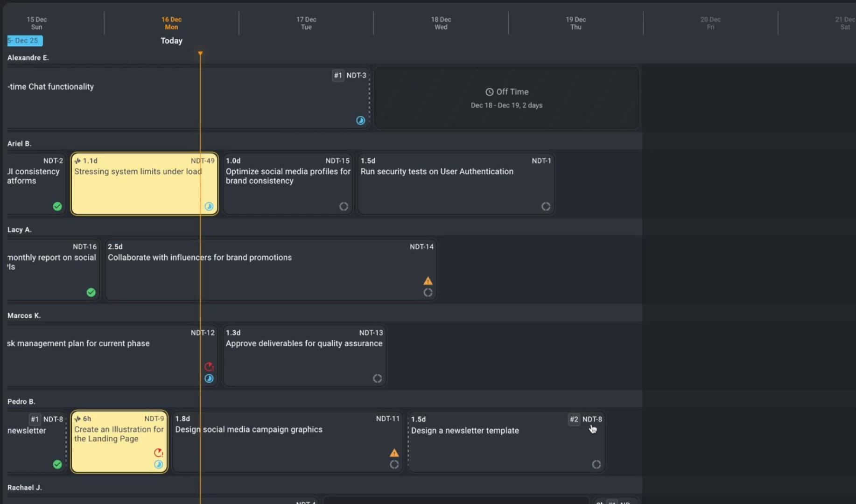The height and width of the screenshot is (504, 856).
Task: Collapse the Alexandre E. swimlane
Action: 28,57
